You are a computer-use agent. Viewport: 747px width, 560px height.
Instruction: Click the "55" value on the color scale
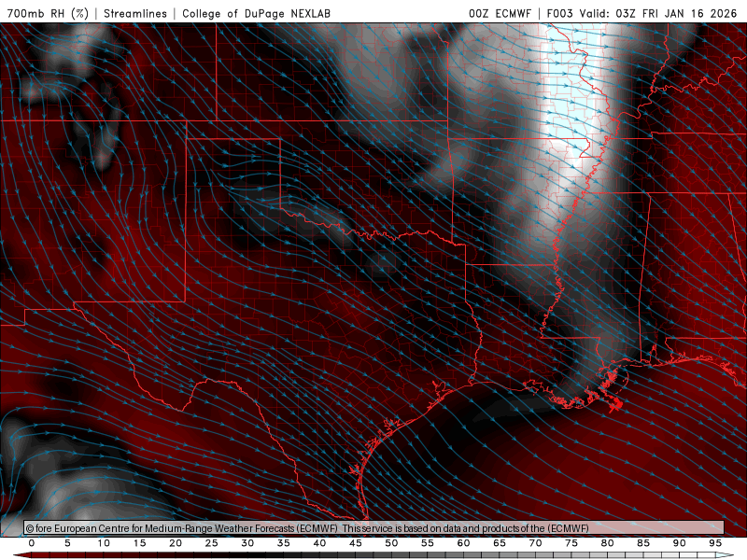428,543
